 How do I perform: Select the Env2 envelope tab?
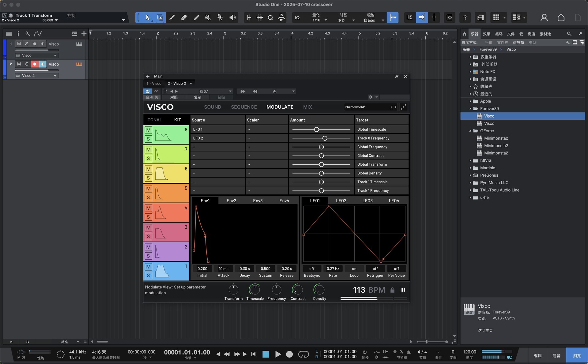click(231, 201)
